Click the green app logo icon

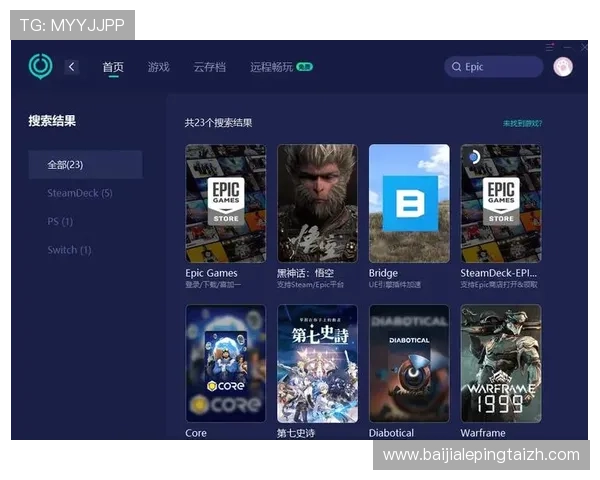point(40,67)
